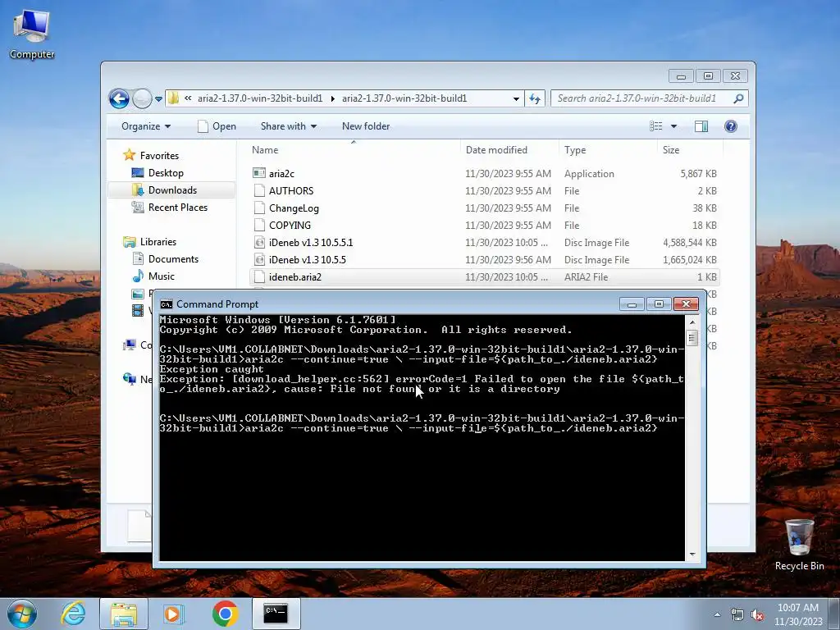Change your view icon in Explorer
Image resolution: width=840 pixels, height=630 pixels.
[x=656, y=126]
